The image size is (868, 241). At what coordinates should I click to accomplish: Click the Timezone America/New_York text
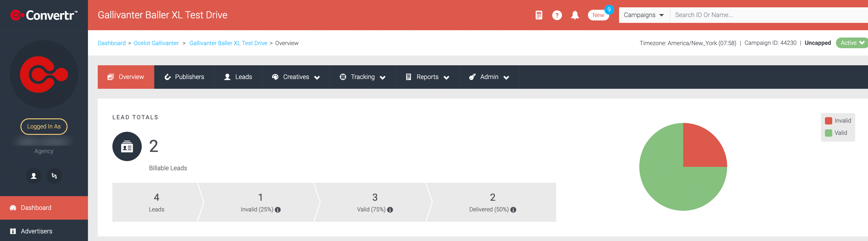click(x=688, y=43)
